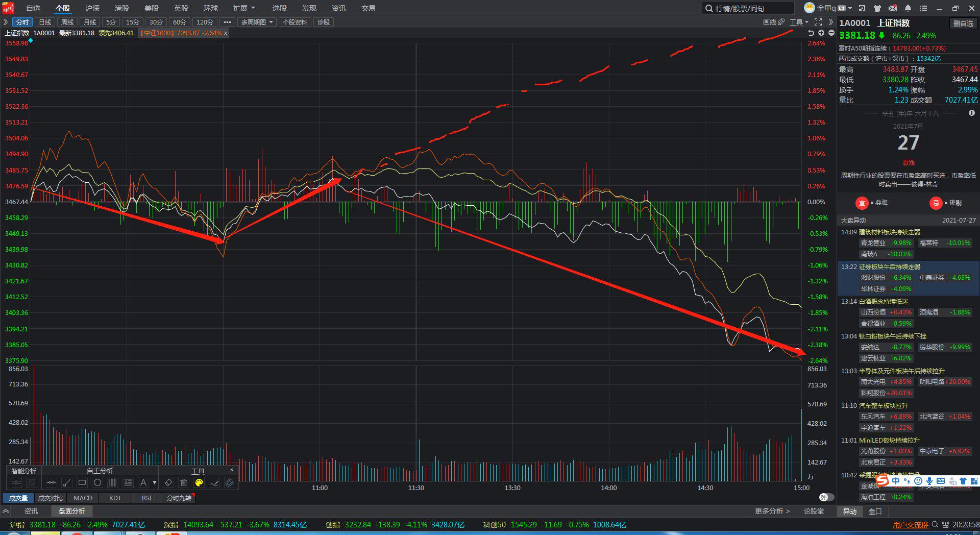980x535 pixels.
Task: Switch chart to 分时 intraday view
Action: coord(22,22)
